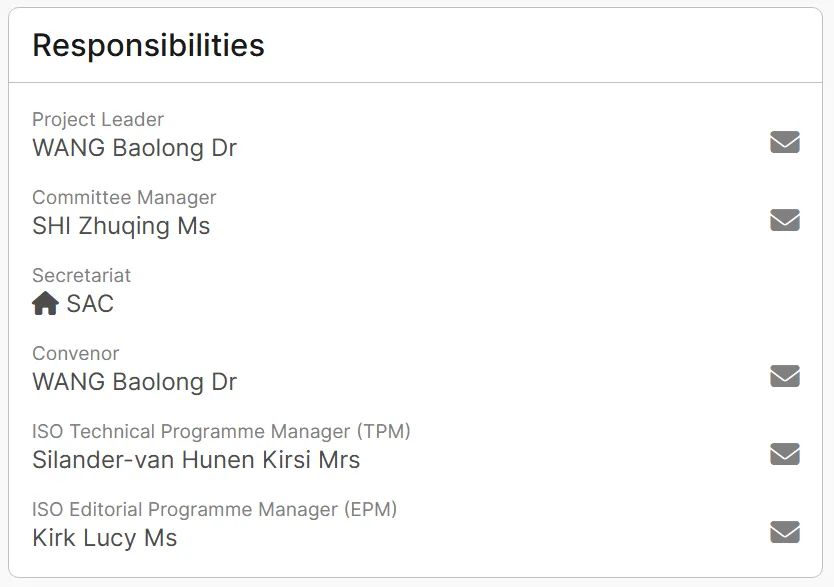The width and height of the screenshot is (834, 587).
Task: Click the Project Leader label
Action: coord(98,120)
